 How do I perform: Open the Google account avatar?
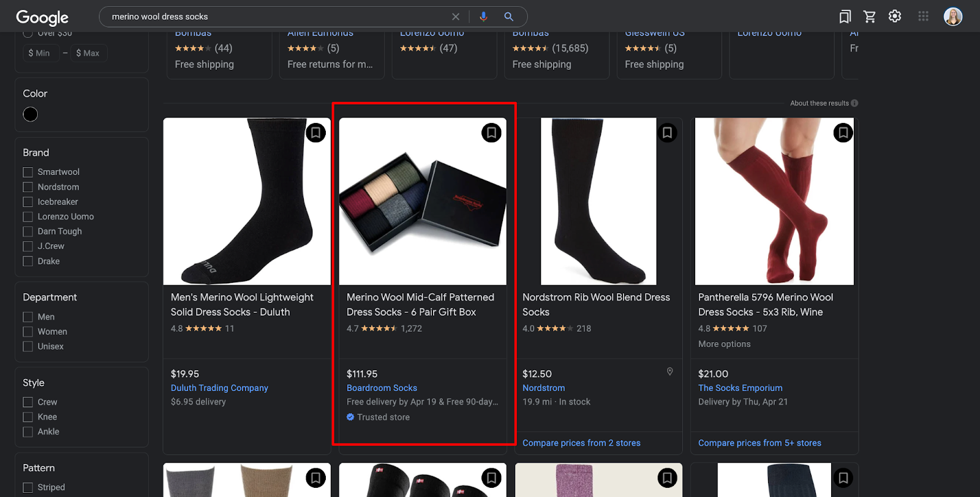pos(953,17)
